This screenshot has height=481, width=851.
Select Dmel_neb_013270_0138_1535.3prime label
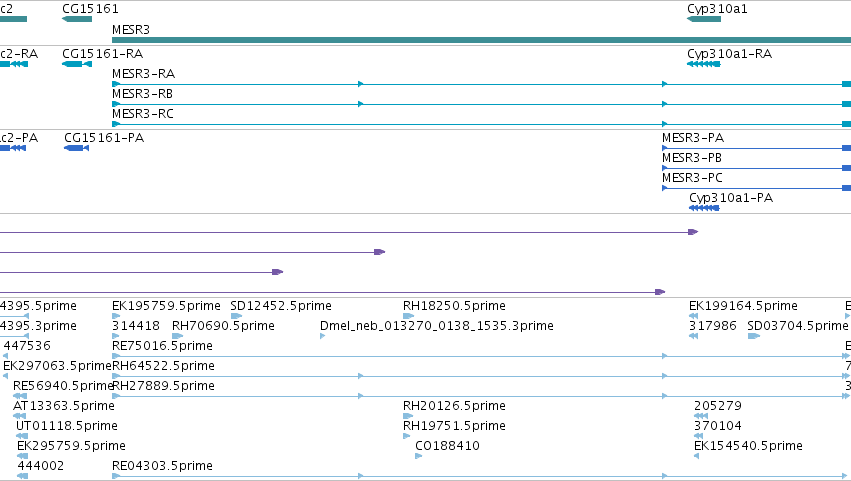437,326
